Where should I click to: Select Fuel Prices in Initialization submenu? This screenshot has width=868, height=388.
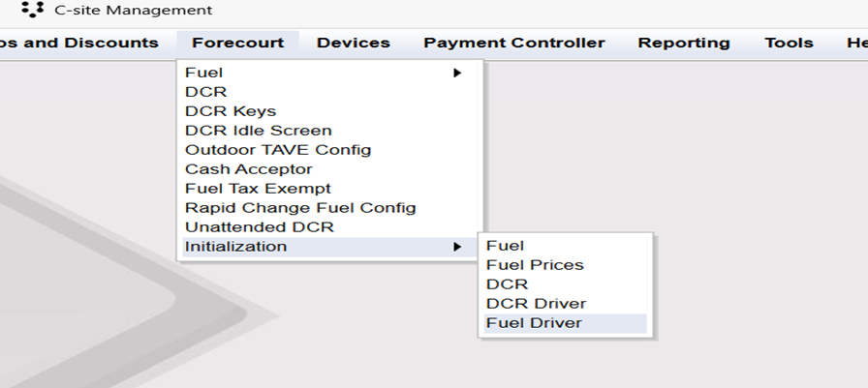coord(535,265)
